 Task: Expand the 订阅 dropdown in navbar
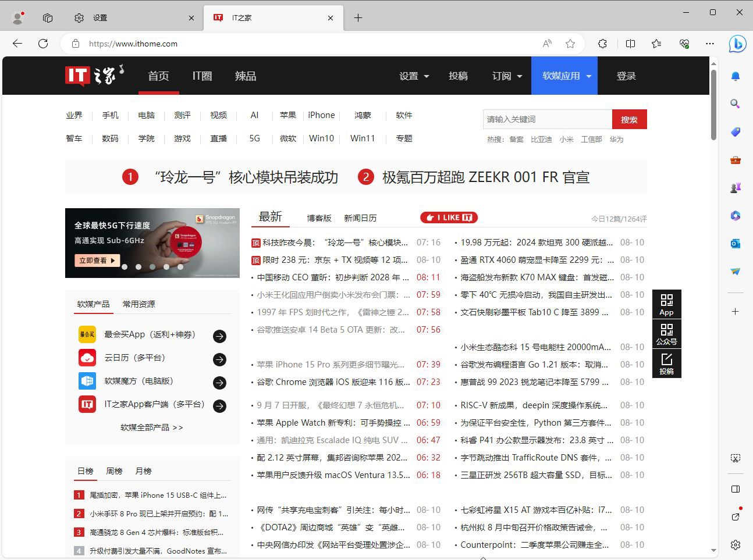pyautogui.click(x=507, y=76)
